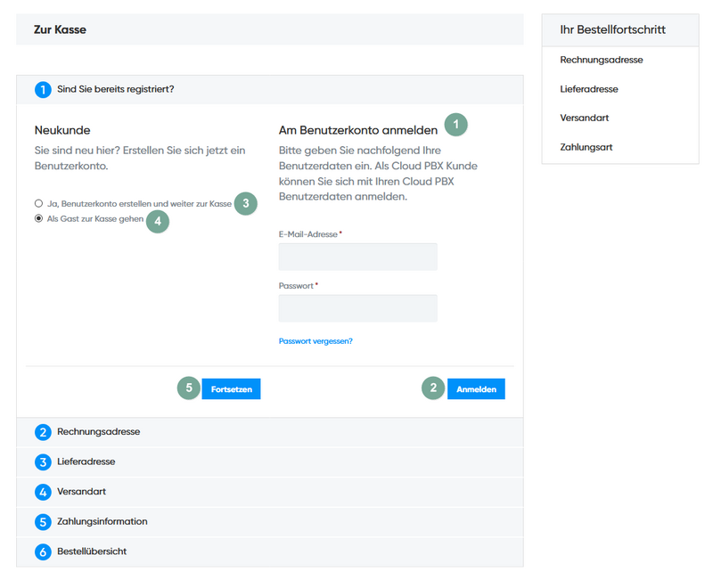Click the blue step badge 4 for Versandart
Image resolution: width=713 pixels, height=588 pixels.
tap(42, 492)
